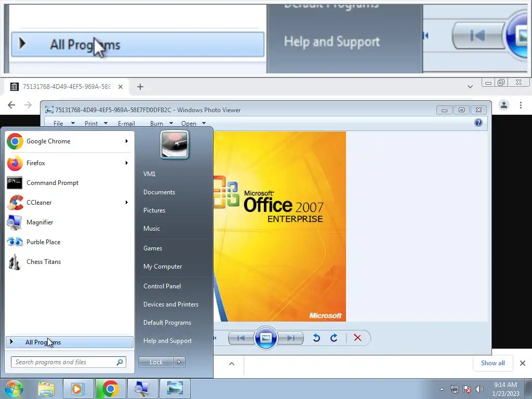Open Magnifier from the Start menu

pos(69,222)
